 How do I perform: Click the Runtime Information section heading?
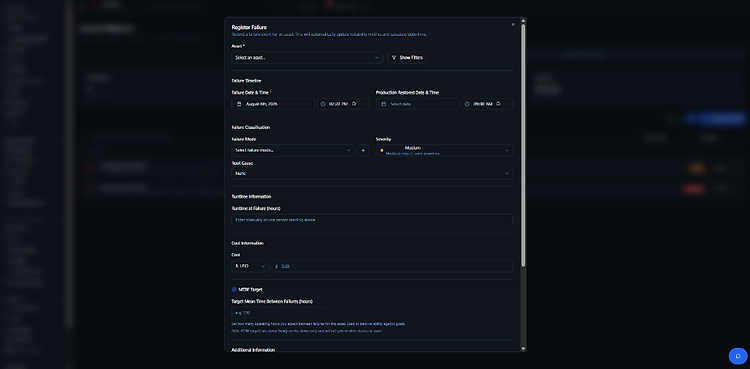(251, 196)
